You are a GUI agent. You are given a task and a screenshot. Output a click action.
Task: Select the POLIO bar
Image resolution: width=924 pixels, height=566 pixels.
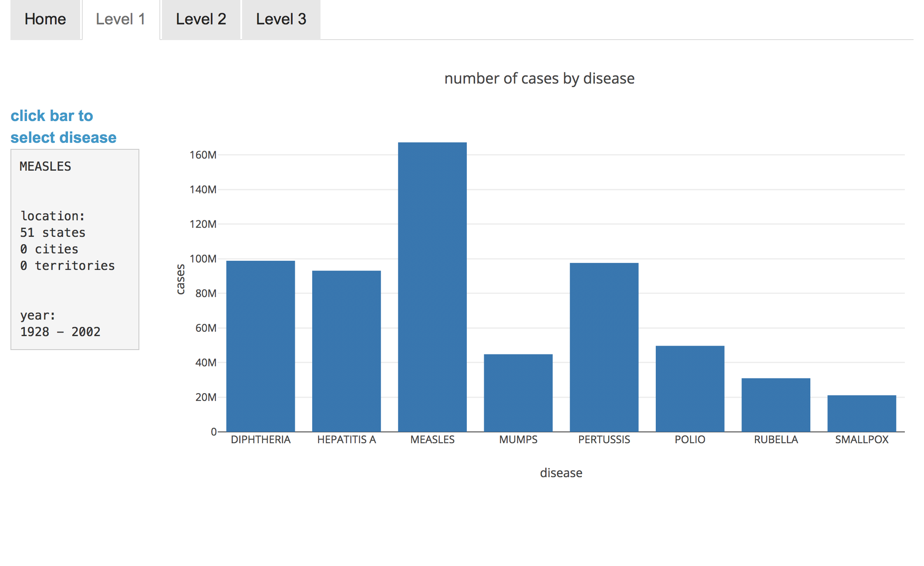click(x=690, y=388)
